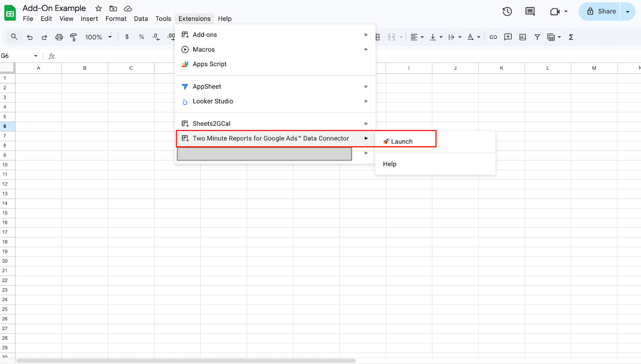This screenshot has height=364, width=641.
Task: Open the Extensions menu
Action: [194, 18]
